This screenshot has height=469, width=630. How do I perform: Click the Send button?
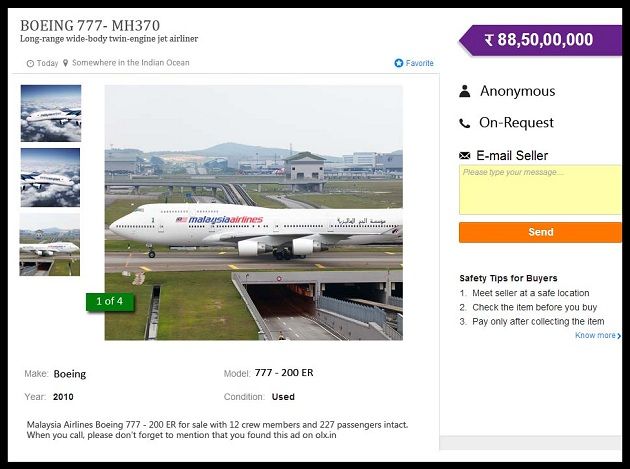(x=540, y=232)
